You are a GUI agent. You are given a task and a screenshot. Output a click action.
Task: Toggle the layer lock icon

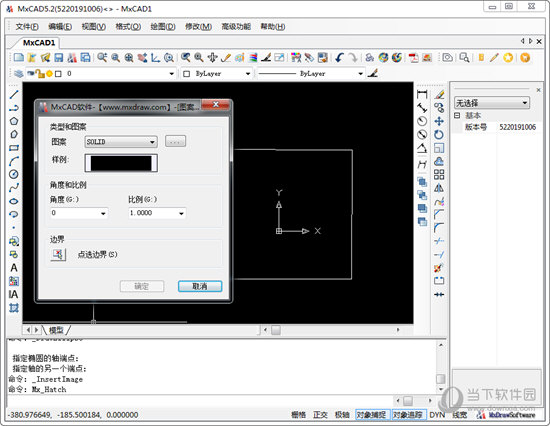40,74
